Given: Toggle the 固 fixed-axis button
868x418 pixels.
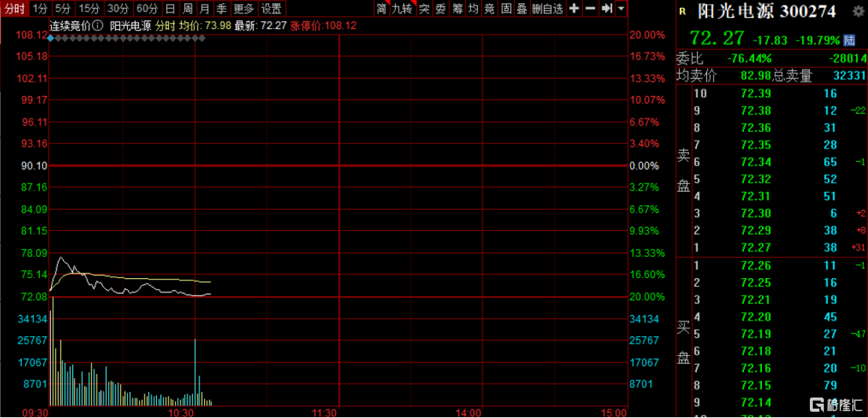Looking at the screenshot, I should pos(506,9).
